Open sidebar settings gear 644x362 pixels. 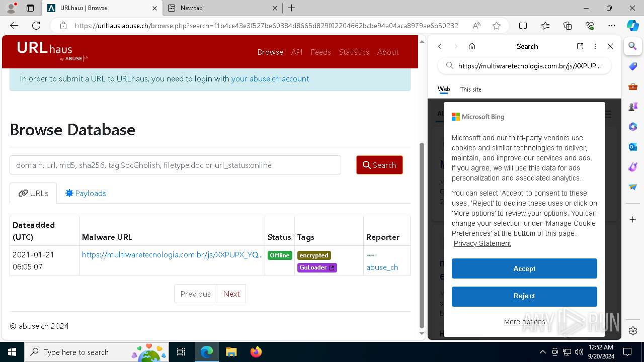tap(633, 331)
